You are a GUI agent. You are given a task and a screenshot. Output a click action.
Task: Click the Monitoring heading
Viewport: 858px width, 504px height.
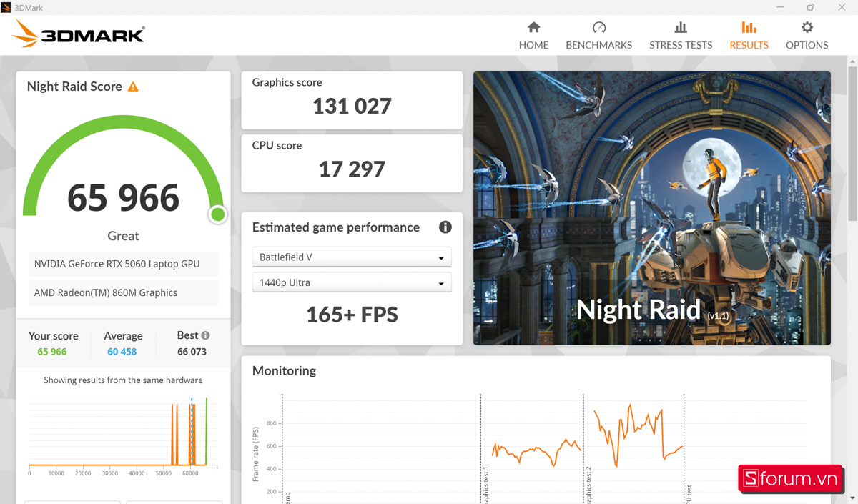tap(285, 371)
